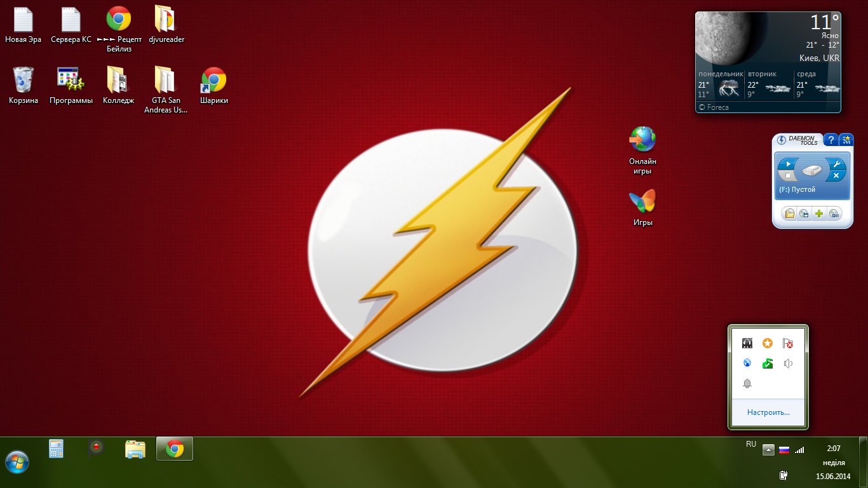The width and height of the screenshot is (868, 488).
Task: Click the Киев, UKR location text
Action: tap(819, 58)
